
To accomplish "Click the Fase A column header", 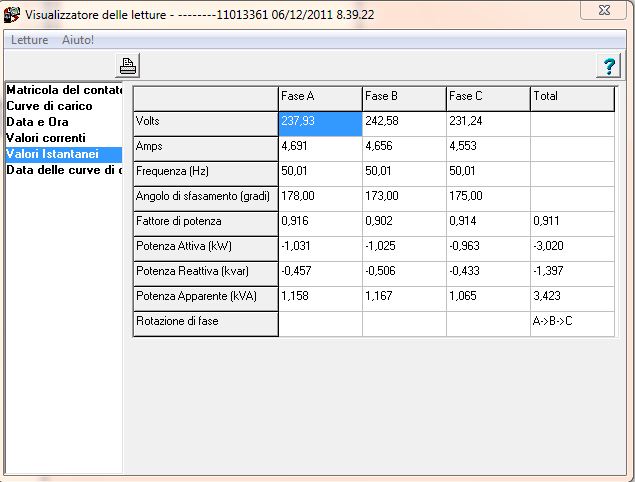I will coord(319,97).
